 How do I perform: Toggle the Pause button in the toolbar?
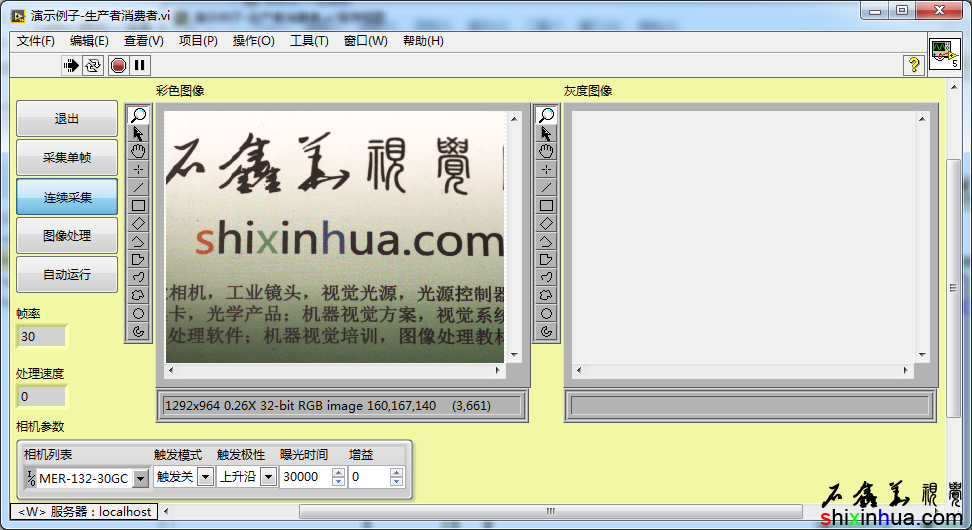140,65
